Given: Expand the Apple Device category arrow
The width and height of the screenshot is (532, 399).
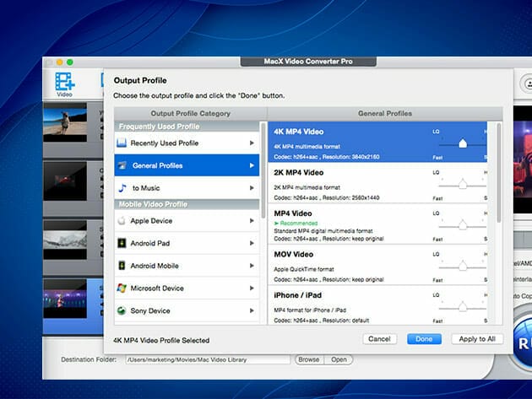Looking at the screenshot, I should click(x=252, y=221).
